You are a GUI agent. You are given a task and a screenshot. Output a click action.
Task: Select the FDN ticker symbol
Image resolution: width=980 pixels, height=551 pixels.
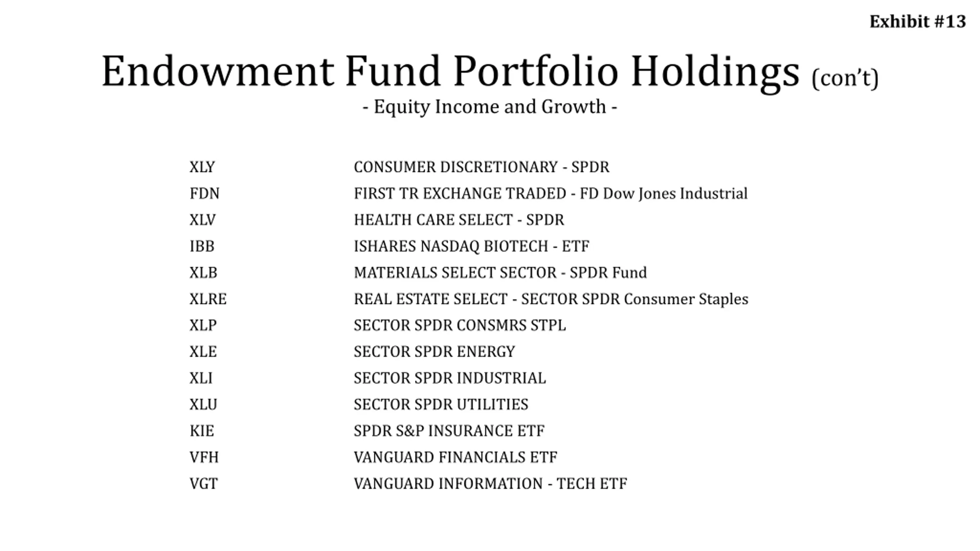tap(204, 193)
